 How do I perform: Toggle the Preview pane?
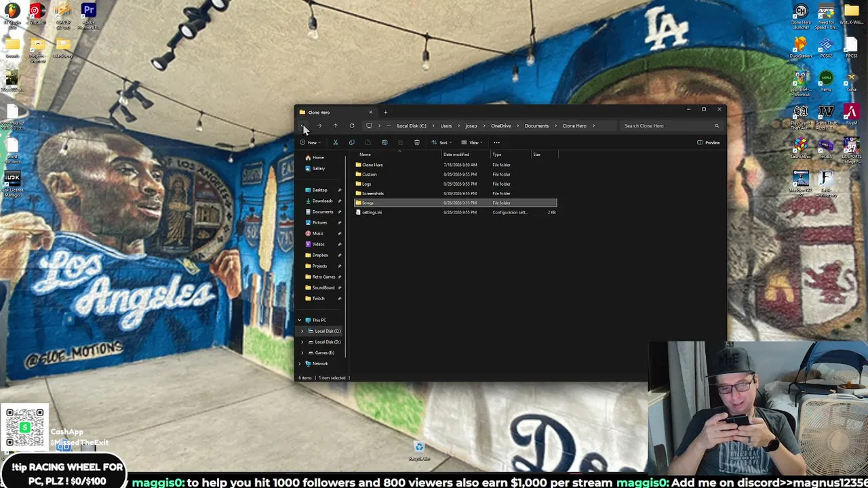[x=709, y=142]
